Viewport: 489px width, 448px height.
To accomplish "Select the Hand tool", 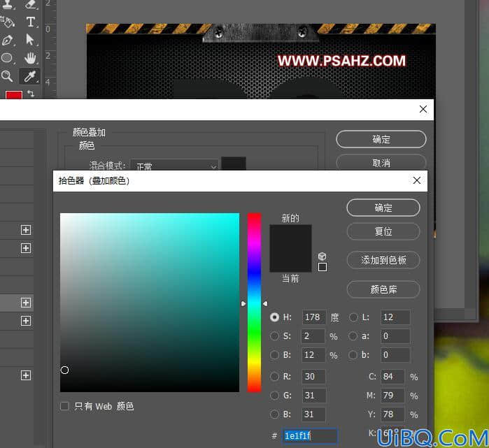I will [30, 58].
